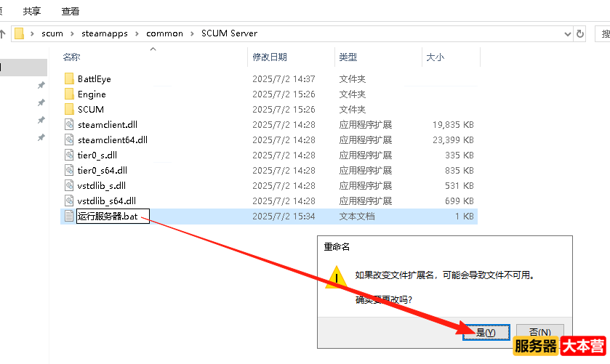This screenshot has height=364, width=610.
Task: Open address bar history dropdown
Action: click(x=568, y=34)
